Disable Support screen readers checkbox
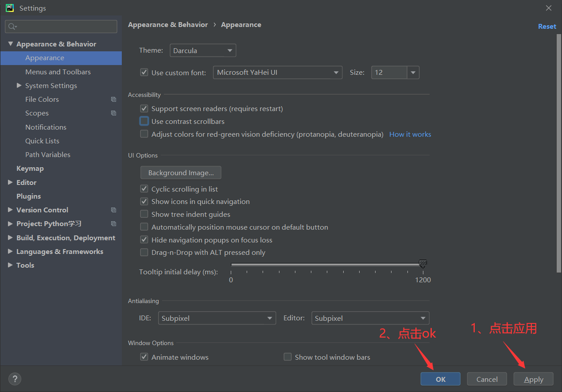The height and width of the screenshot is (392, 562). pos(144,108)
